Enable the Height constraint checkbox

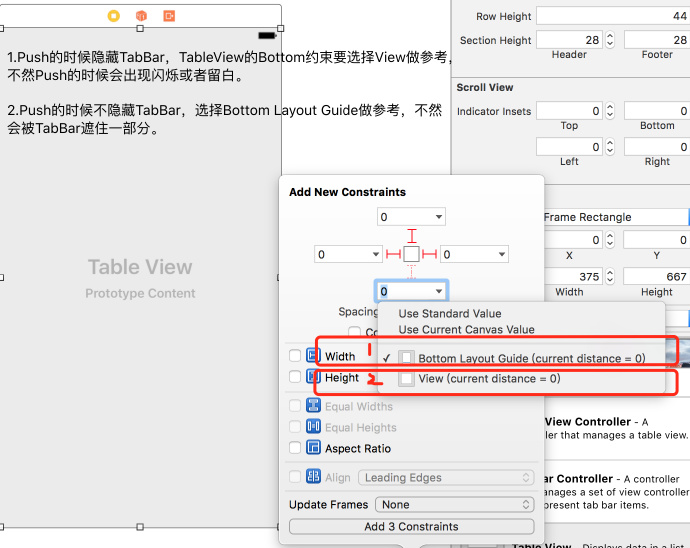tap(295, 377)
